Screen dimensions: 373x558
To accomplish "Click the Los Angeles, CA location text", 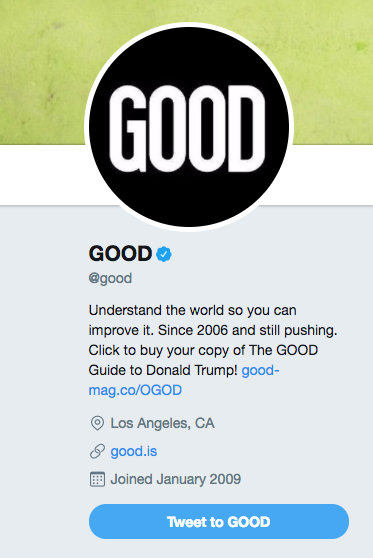I will tap(162, 423).
